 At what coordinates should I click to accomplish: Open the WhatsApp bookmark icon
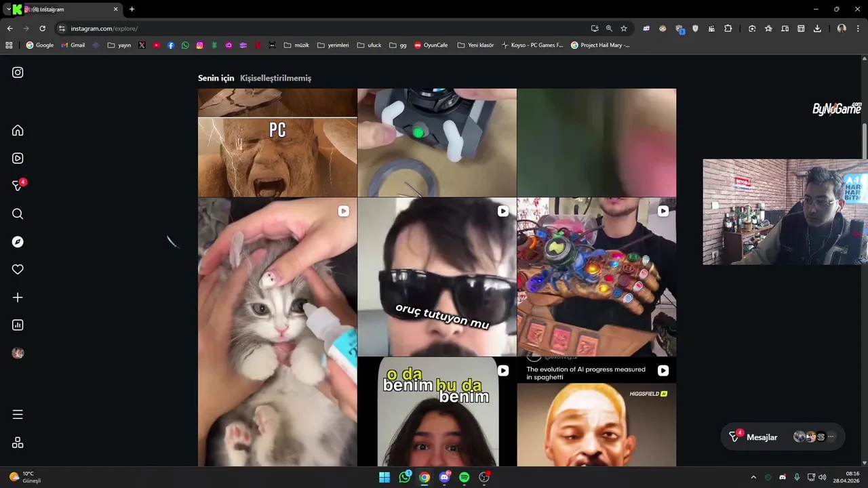(185, 45)
